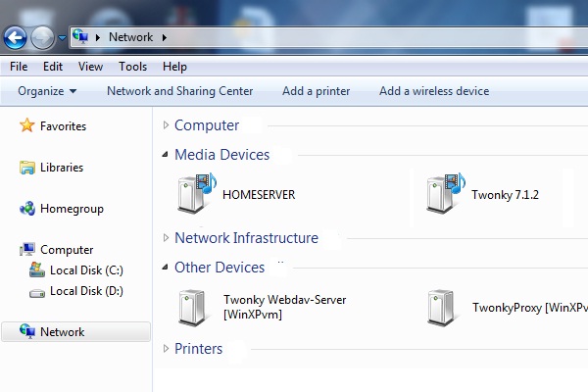The width and height of the screenshot is (588, 392).
Task: Select the Twonky Webdav-Server device icon
Action: [194, 307]
